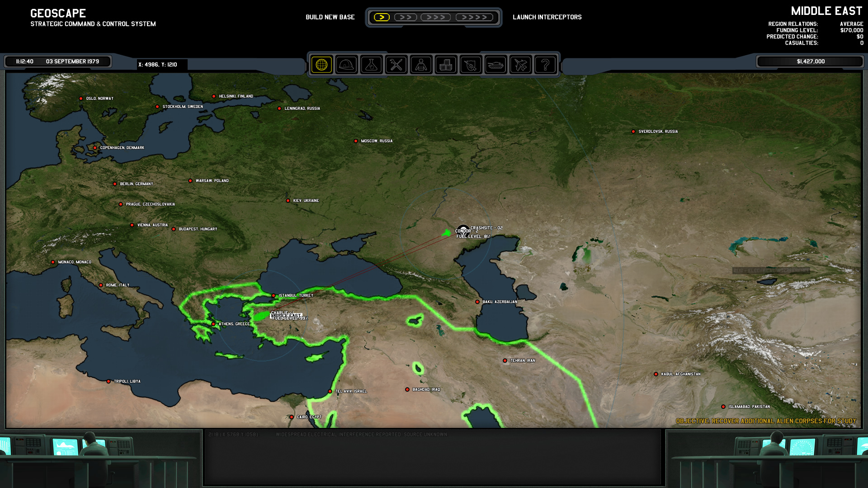The image size is (868, 488).
Task: Open the Base management hard hat icon
Action: [x=346, y=65]
